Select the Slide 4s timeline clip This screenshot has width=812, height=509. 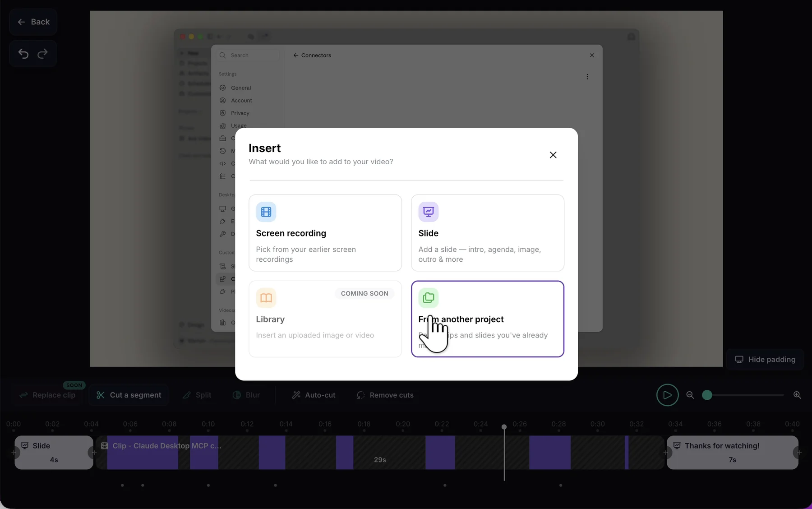[54, 452]
